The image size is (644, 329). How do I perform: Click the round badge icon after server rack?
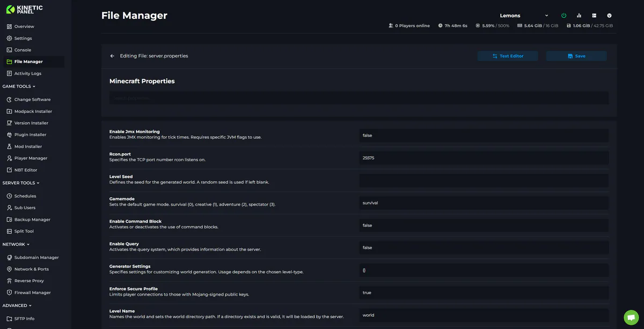point(609,16)
